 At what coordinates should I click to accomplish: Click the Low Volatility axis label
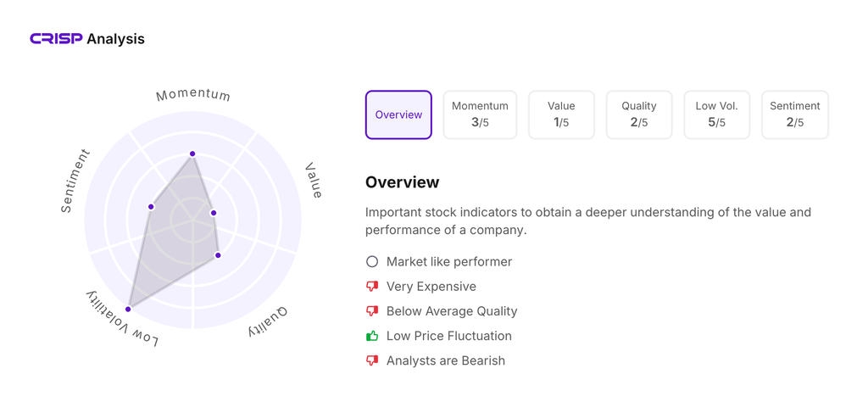[x=123, y=319]
